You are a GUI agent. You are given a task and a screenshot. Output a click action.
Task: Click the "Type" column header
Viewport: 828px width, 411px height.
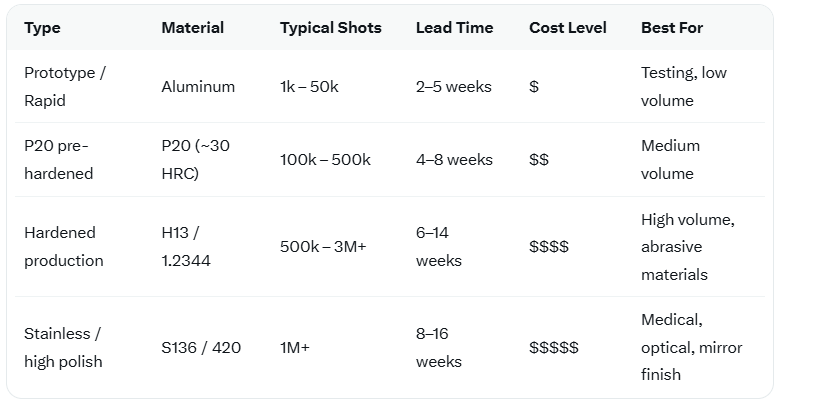(42, 28)
